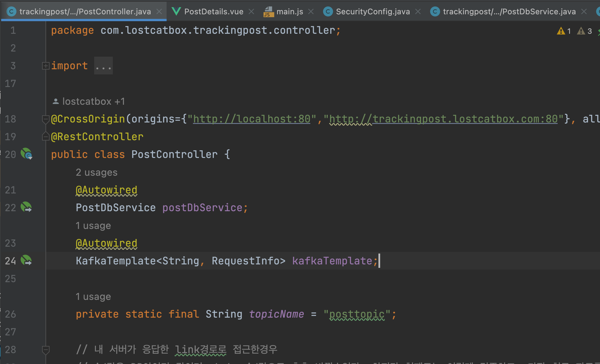Close the PostDetails.vue tab

(251, 11)
